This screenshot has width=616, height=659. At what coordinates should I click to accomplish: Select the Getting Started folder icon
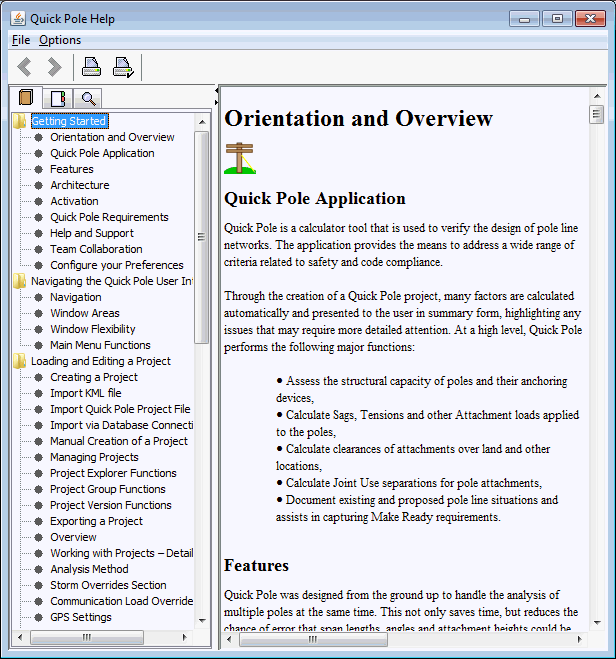click(x=19, y=121)
